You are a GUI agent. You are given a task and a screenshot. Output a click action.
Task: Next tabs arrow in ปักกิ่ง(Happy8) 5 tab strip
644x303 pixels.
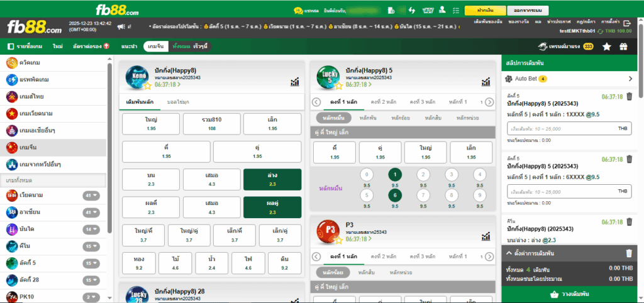click(489, 102)
